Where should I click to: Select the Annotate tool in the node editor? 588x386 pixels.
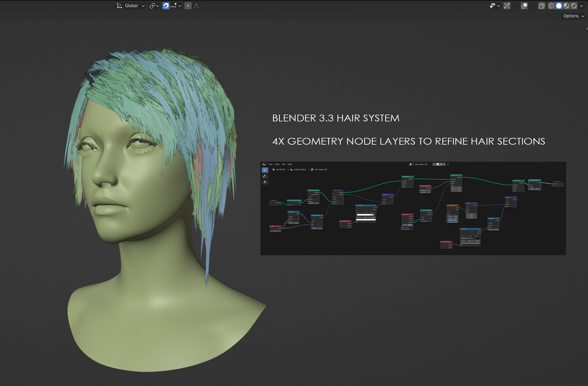[265, 176]
